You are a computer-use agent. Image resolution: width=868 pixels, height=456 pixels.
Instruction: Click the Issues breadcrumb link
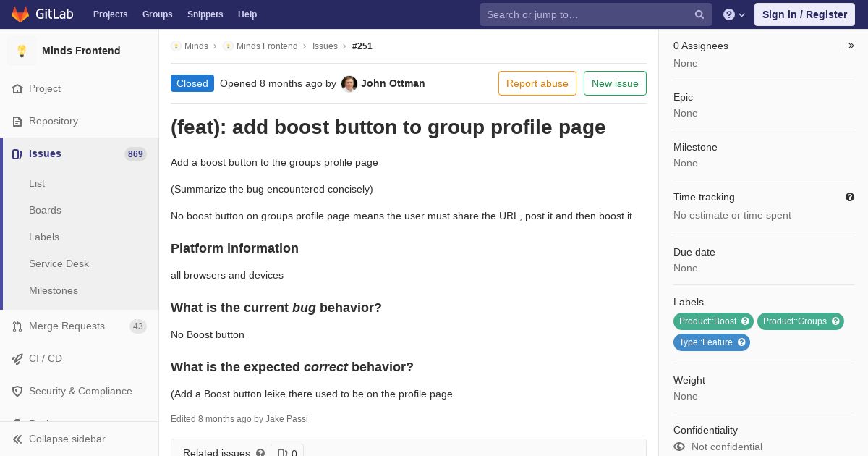pyautogui.click(x=325, y=46)
